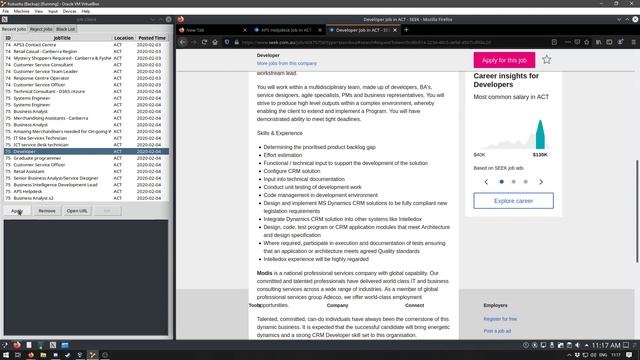The image size is (640, 360).
Task: Switch to Black List tab
Action: 65,29
